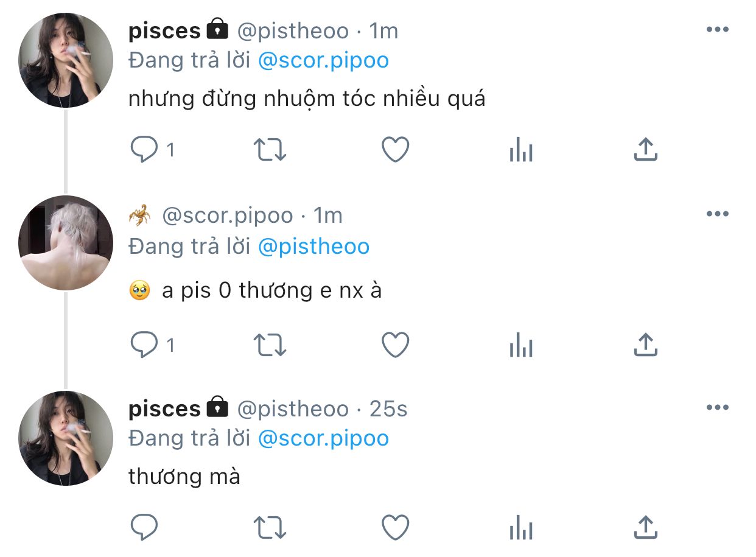Like the tweet "nhưng đừng nhuộm tóc nhiều quá"
The height and width of the screenshot is (557, 756).
pos(395,150)
